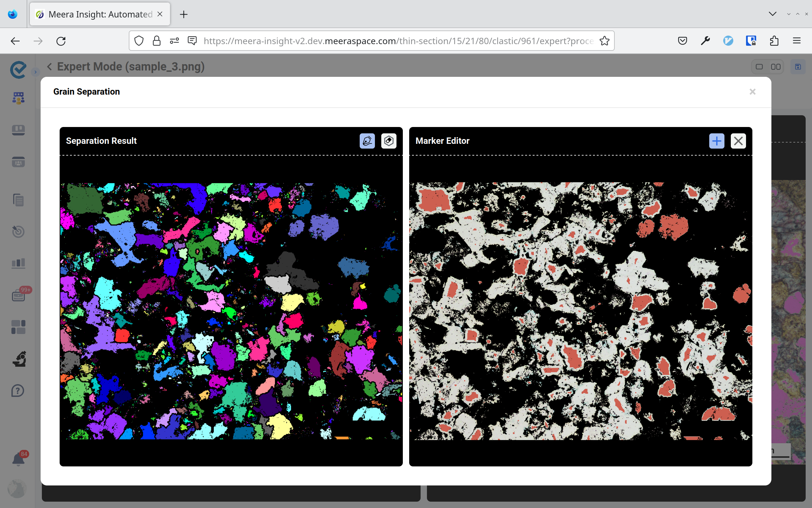The image size is (812, 508).
Task: Open the Extensions puzzle piece menu
Action: click(x=774, y=41)
